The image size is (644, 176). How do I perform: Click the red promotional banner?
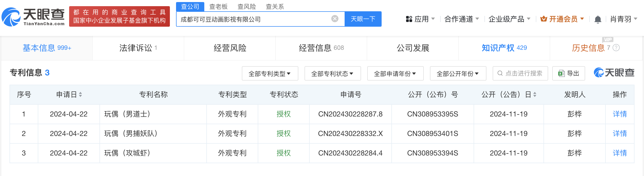(119, 16)
